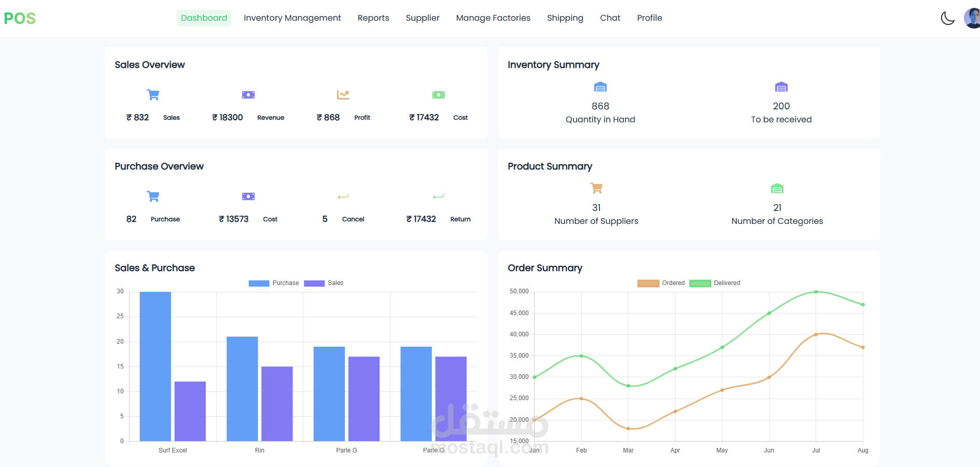Open the Chat section
The image size is (980, 467).
click(x=610, y=18)
